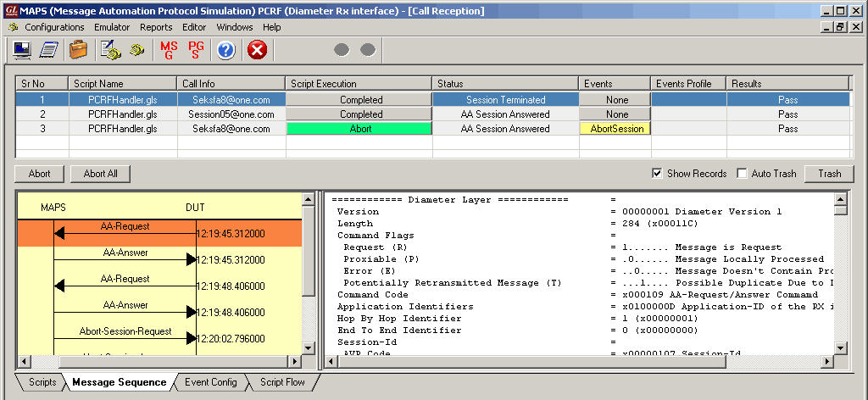The height and width of the screenshot is (400, 868).
Task: Open the Emulator menu
Action: (x=112, y=27)
